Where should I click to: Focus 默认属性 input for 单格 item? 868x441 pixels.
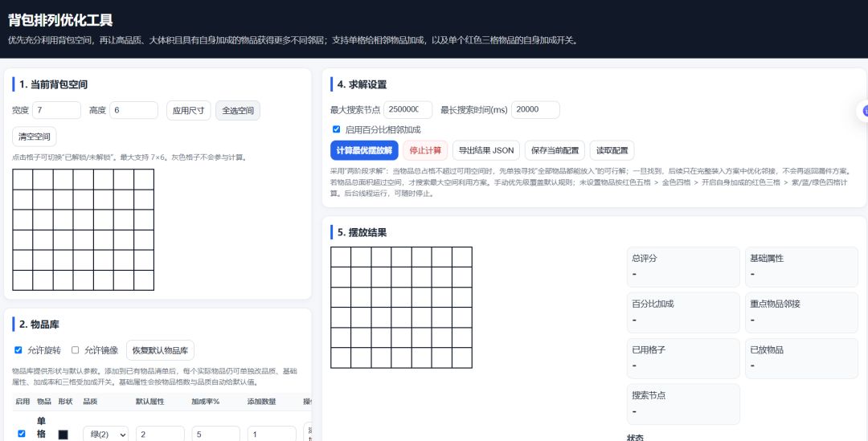point(160,435)
